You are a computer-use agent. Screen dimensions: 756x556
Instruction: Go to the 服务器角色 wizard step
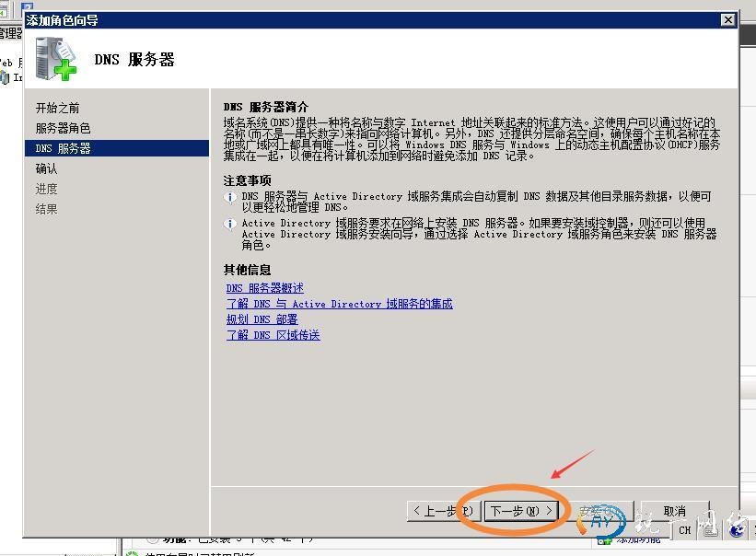[63, 128]
